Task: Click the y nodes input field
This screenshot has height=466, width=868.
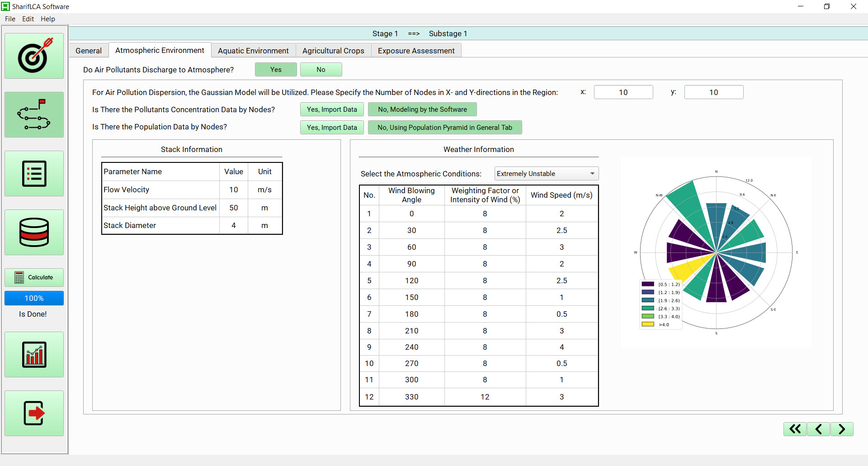Action: click(x=714, y=92)
